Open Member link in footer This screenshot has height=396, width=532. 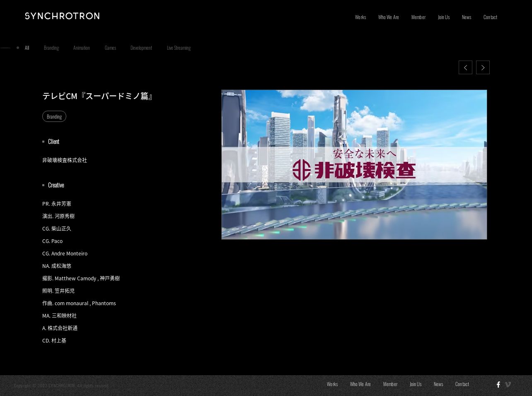point(390,384)
